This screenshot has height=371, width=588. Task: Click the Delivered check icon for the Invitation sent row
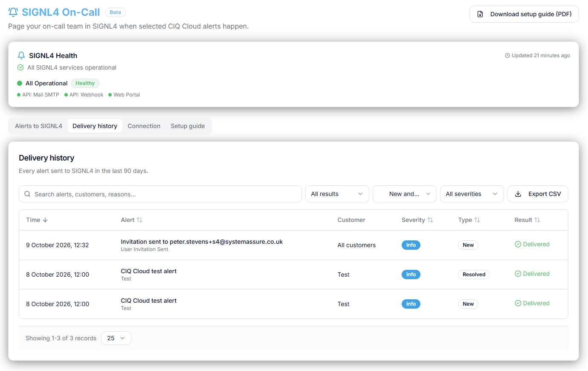518,244
